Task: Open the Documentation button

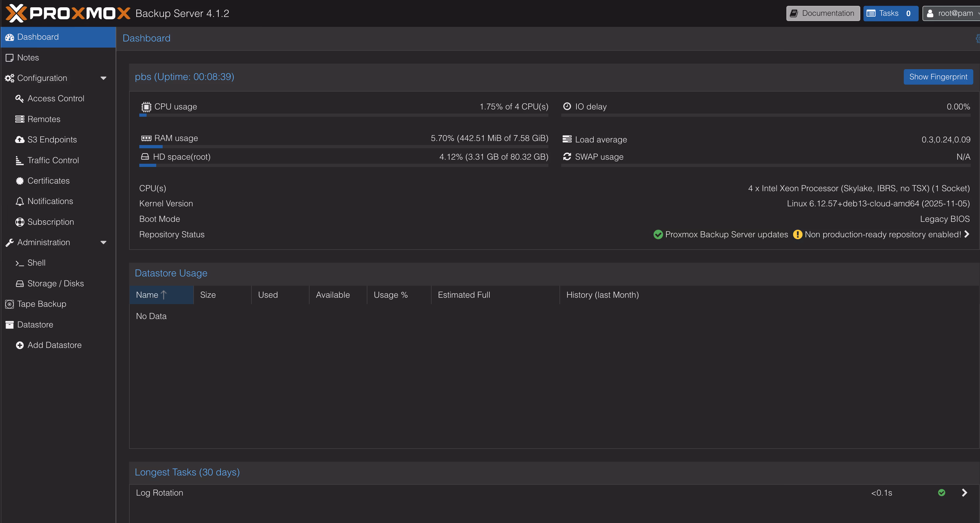Action: 823,13
